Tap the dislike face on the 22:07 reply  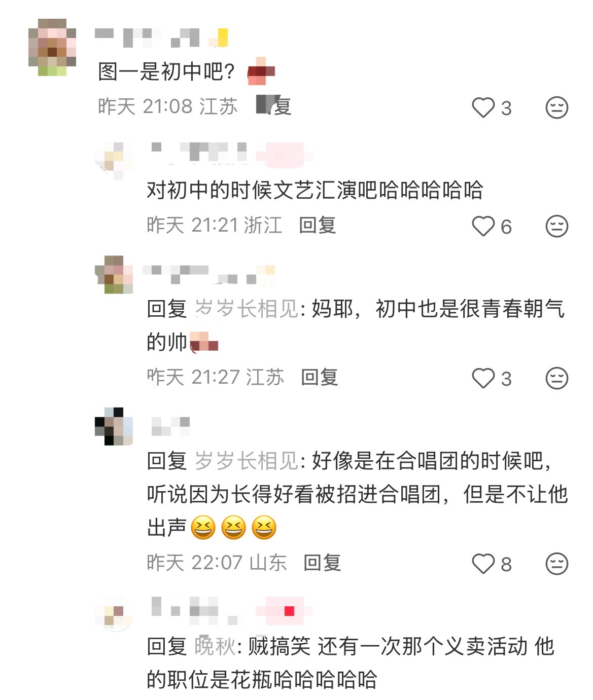tap(556, 564)
